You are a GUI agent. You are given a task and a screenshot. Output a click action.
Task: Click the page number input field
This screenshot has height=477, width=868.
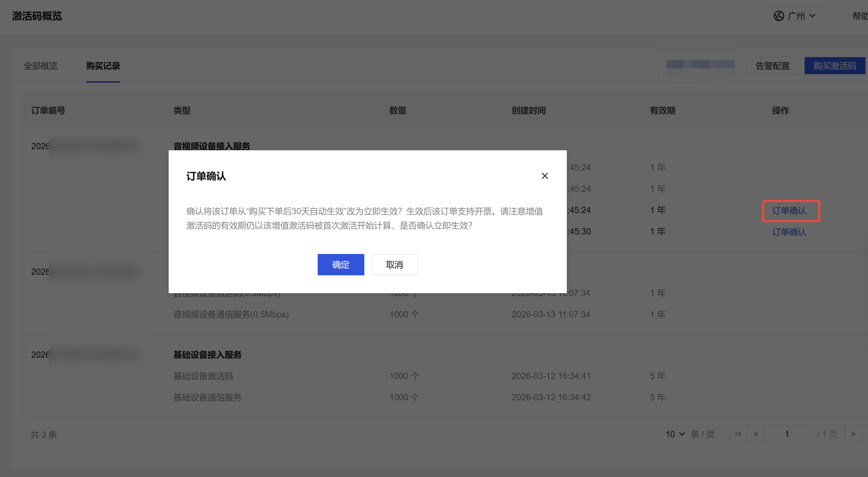pyautogui.click(x=787, y=434)
